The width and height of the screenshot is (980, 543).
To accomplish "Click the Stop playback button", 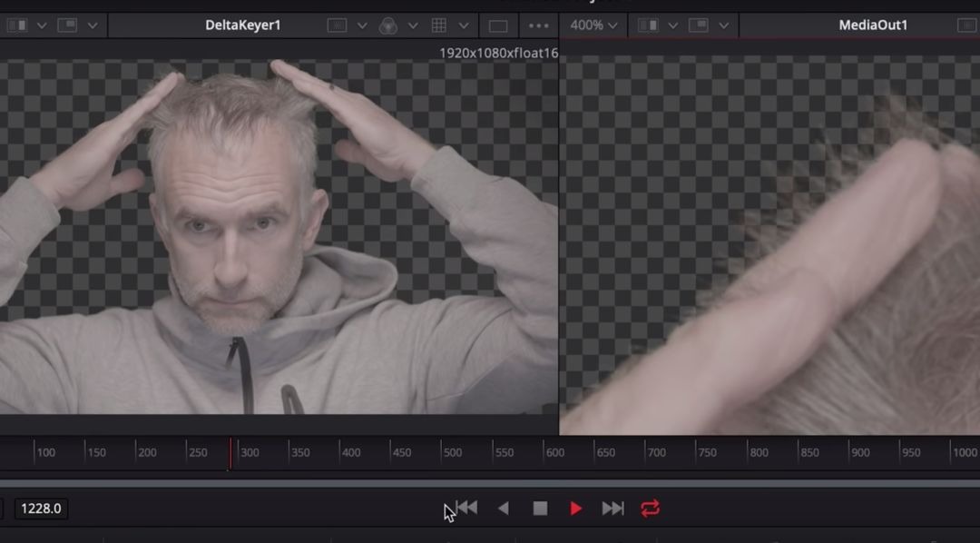I will tap(540, 508).
